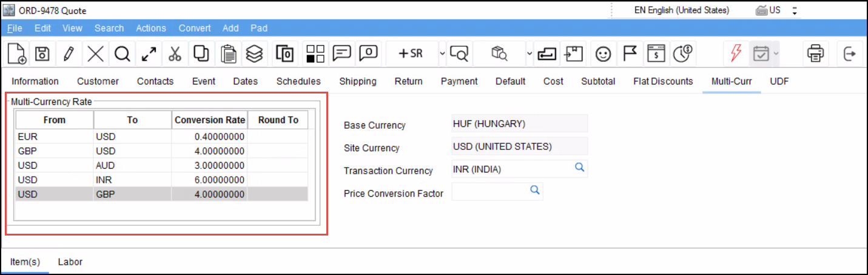Image resolution: width=868 pixels, height=275 pixels.
Task: Open the Pad menu
Action: [x=259, y=28]
